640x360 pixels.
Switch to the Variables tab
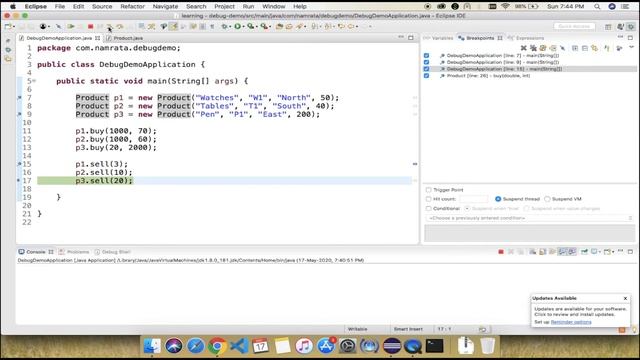tap(439, 38)
